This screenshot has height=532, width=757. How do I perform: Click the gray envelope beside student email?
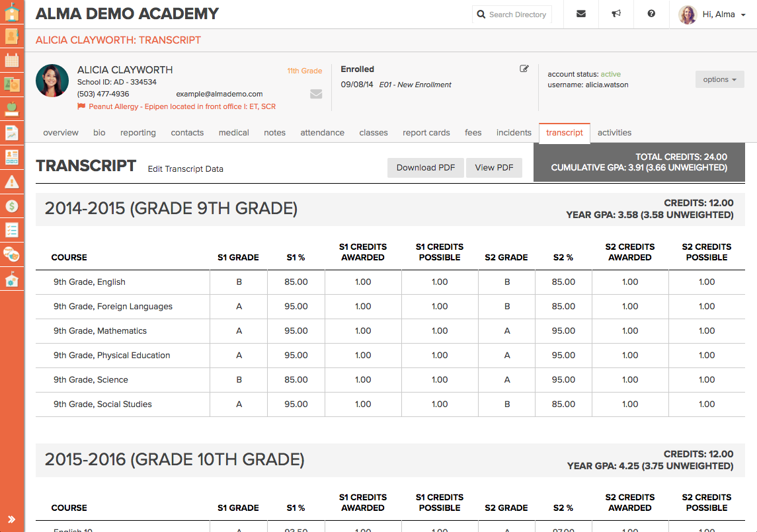(x=316, y=94)
